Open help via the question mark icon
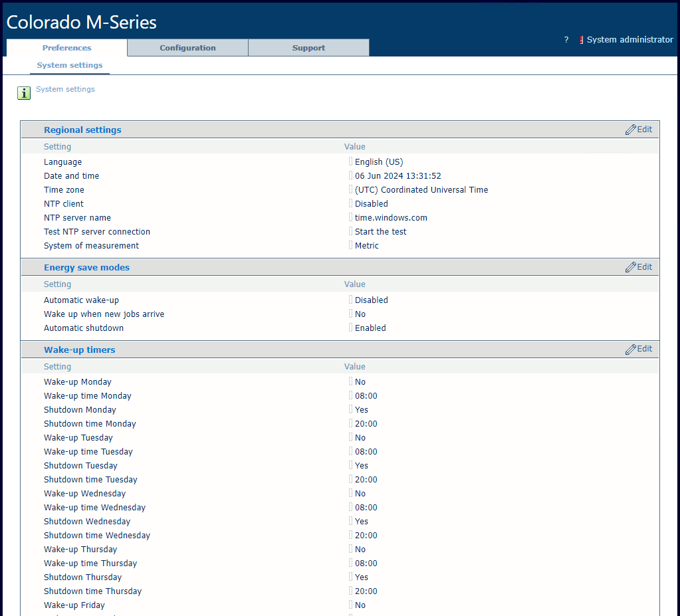Viewport: 680px width, 616px height. click(566, 40)
